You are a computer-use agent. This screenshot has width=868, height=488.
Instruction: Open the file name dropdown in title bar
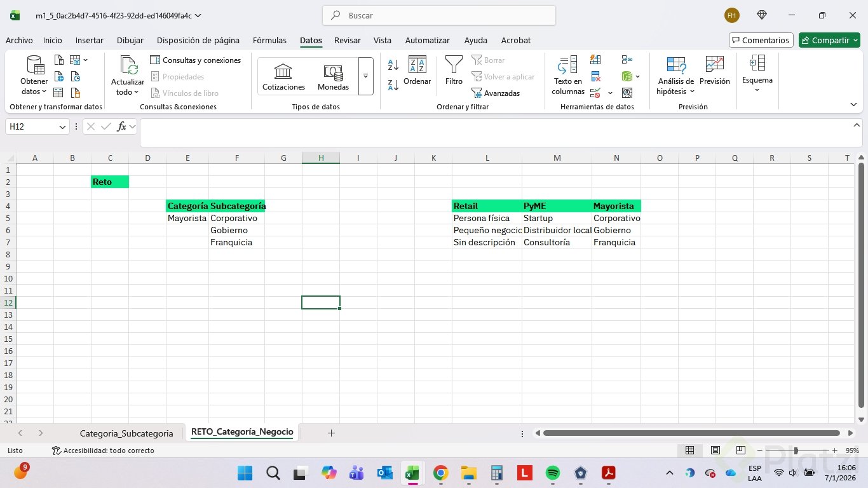tap(198, 15)
